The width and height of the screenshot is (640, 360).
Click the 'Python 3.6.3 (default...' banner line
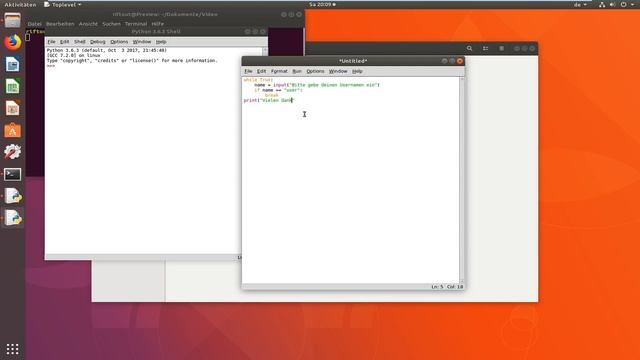tap(107, 50)
